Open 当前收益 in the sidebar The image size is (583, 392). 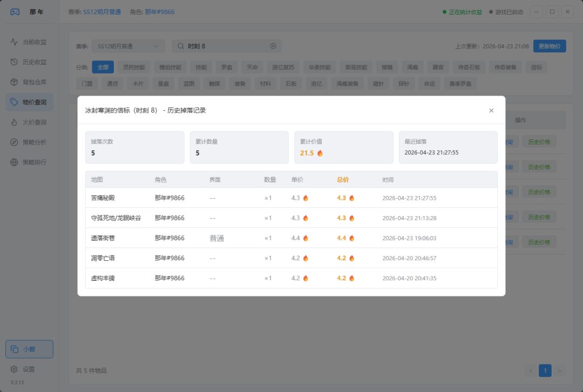(34, 42)
